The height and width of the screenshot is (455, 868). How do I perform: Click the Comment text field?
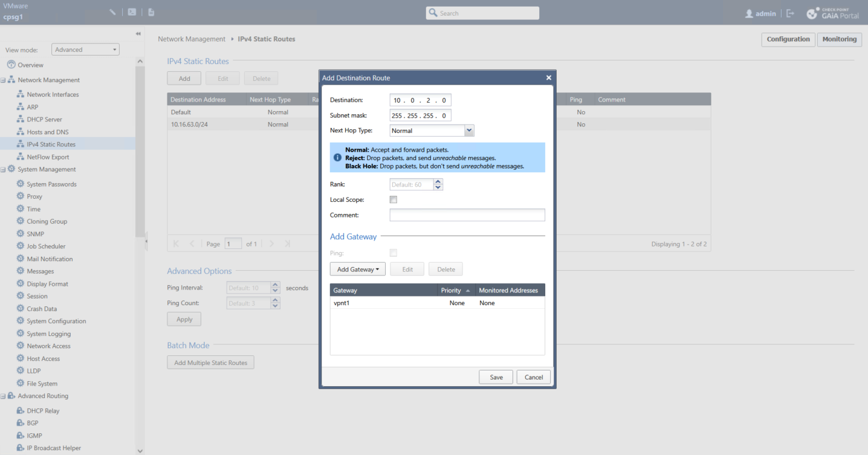[x=467, y=215]
